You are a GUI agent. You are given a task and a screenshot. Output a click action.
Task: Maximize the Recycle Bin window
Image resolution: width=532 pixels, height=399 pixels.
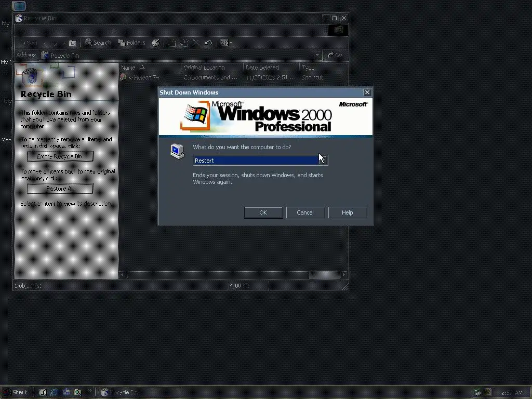334,18
